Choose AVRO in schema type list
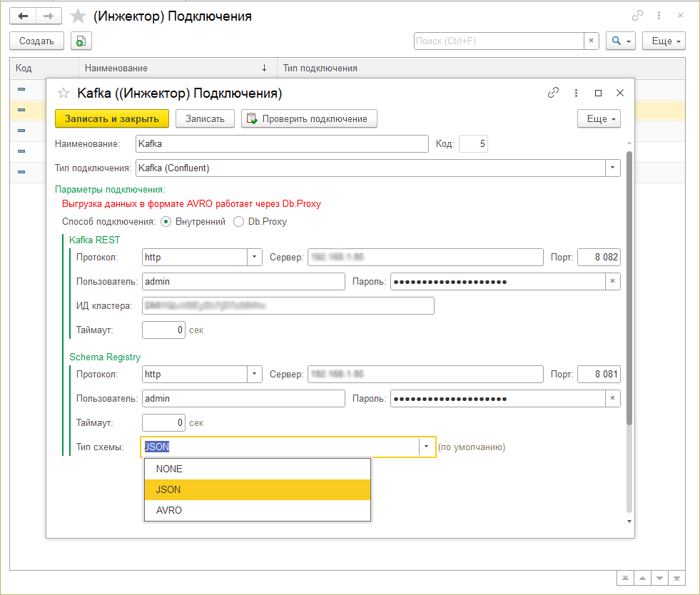Viewport: 700px width, 595px height. (x=257, y=510)
